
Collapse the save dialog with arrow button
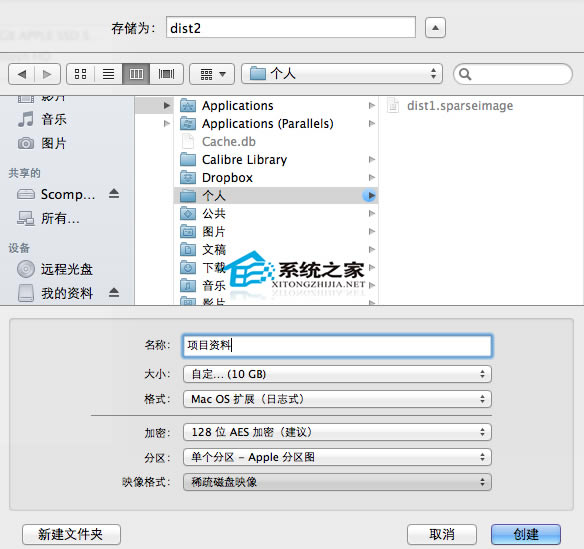coord(435,28)
